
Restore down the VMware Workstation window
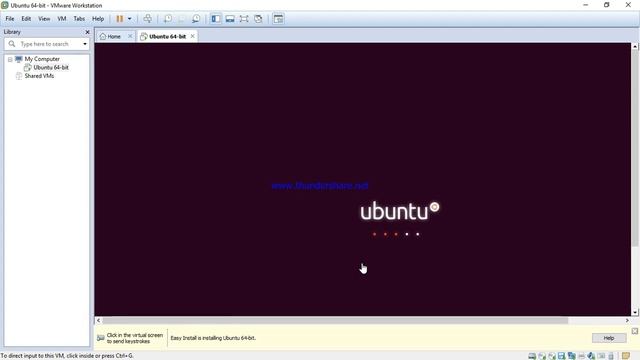(x=607, y=5)
